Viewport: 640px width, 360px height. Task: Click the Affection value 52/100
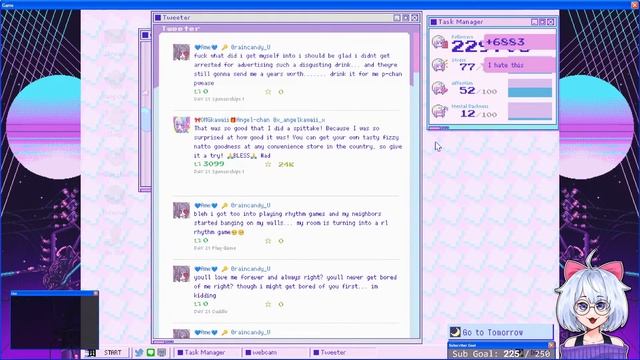pos(478,91)
